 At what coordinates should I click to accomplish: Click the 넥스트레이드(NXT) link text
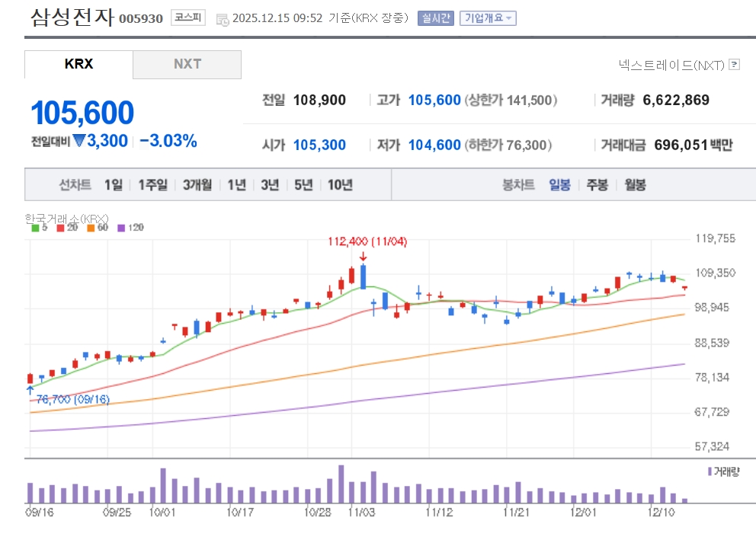tap(671, 65)
